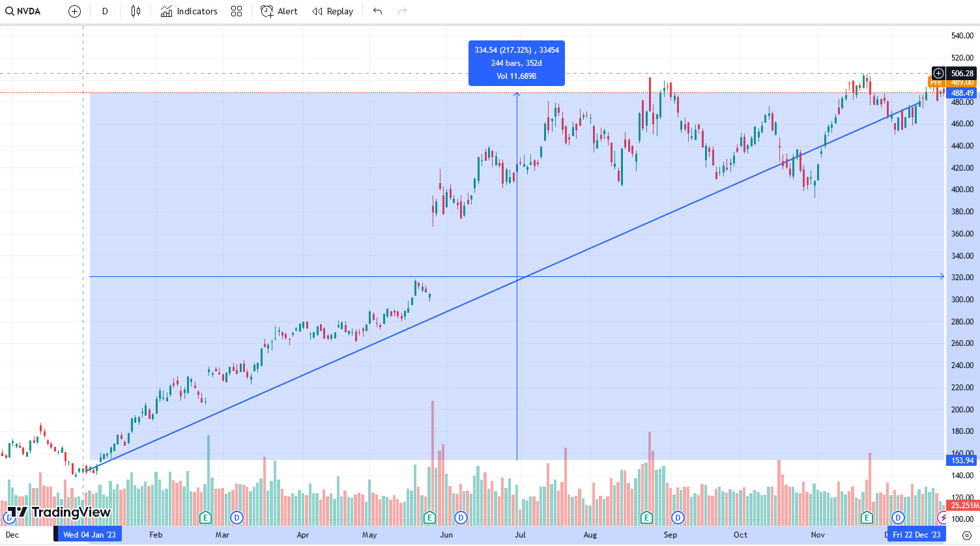This screenshot has height=546, width=980.
Task: Click the plus icon beside price 506.28
Action: click(x=938, y=73)
